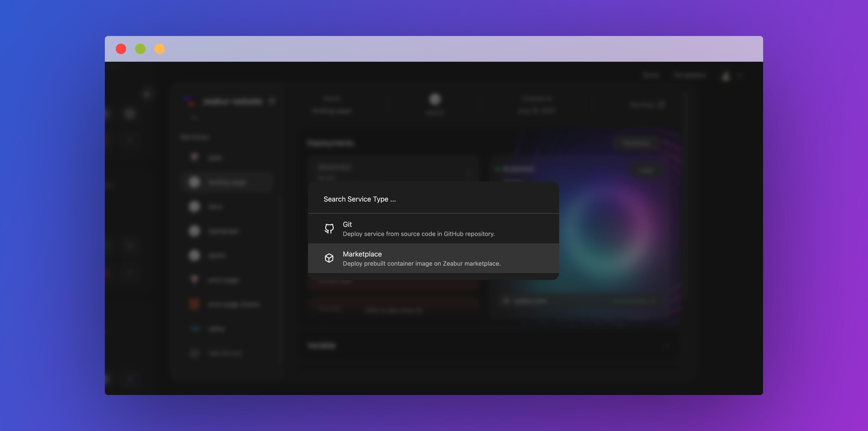Click the orange service icon in sidebar
This screenshot has height=431, width=868.
click(x=194, y=304)
